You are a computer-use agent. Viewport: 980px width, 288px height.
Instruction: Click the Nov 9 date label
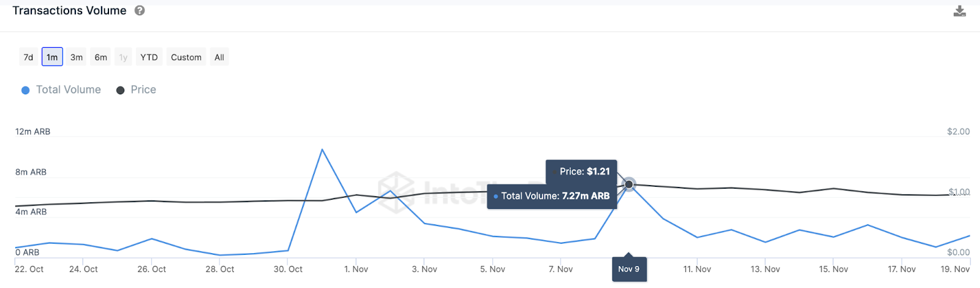tap(629, 269)
